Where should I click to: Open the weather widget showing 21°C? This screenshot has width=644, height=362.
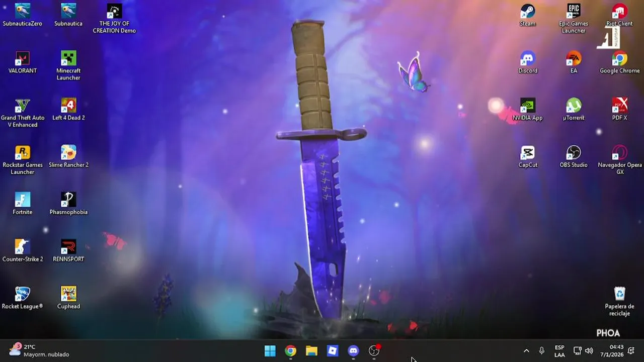(39, 350)
